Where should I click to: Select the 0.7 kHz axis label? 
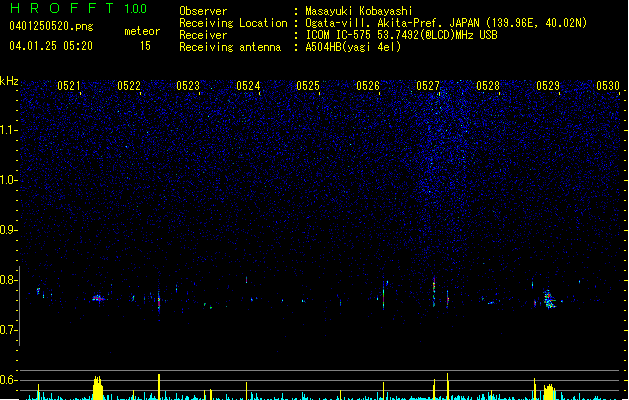click(x=8, y=330)
